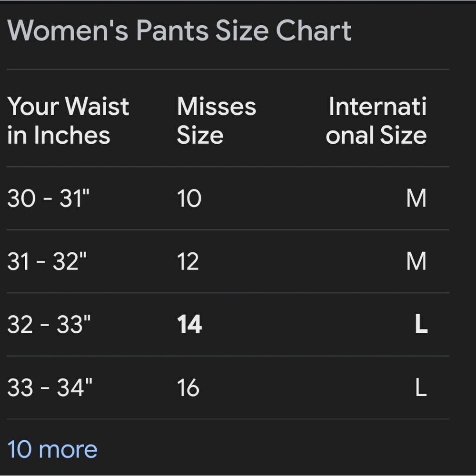476x476 pixels.
Task: Click the Misses size 12 cell
Action: coord(188,261)
